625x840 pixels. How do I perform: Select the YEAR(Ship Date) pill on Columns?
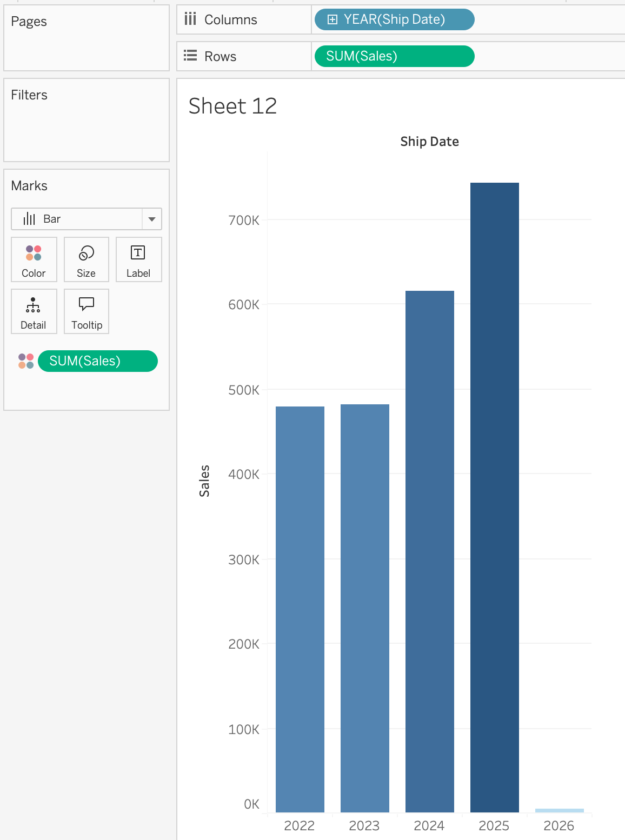[394, 19]
